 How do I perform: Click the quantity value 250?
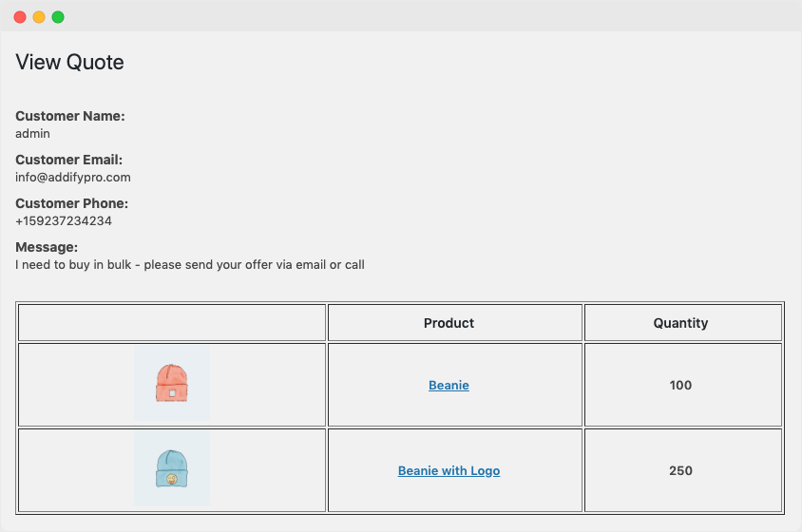(680, 470)
